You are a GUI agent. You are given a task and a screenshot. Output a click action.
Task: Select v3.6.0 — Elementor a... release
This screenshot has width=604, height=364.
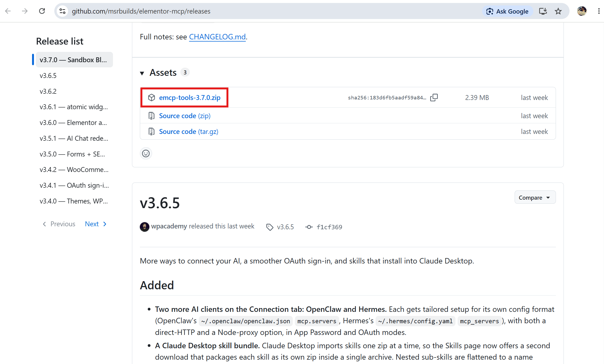click(x=74, y=123)
